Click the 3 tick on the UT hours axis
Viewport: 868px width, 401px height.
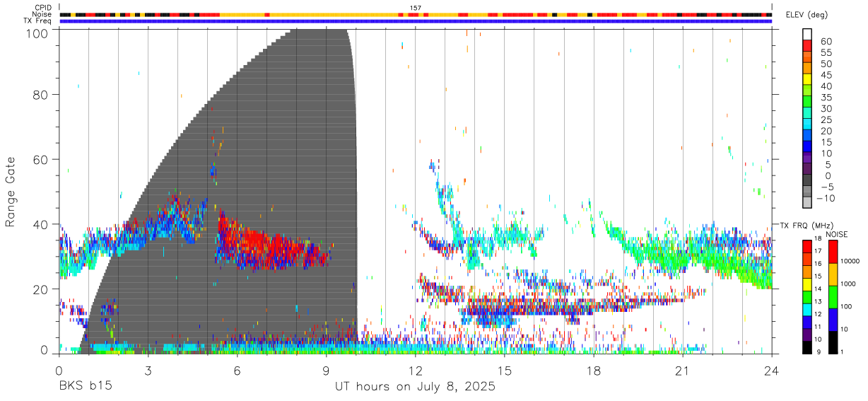pyautogui.click(x=148, y=371)
